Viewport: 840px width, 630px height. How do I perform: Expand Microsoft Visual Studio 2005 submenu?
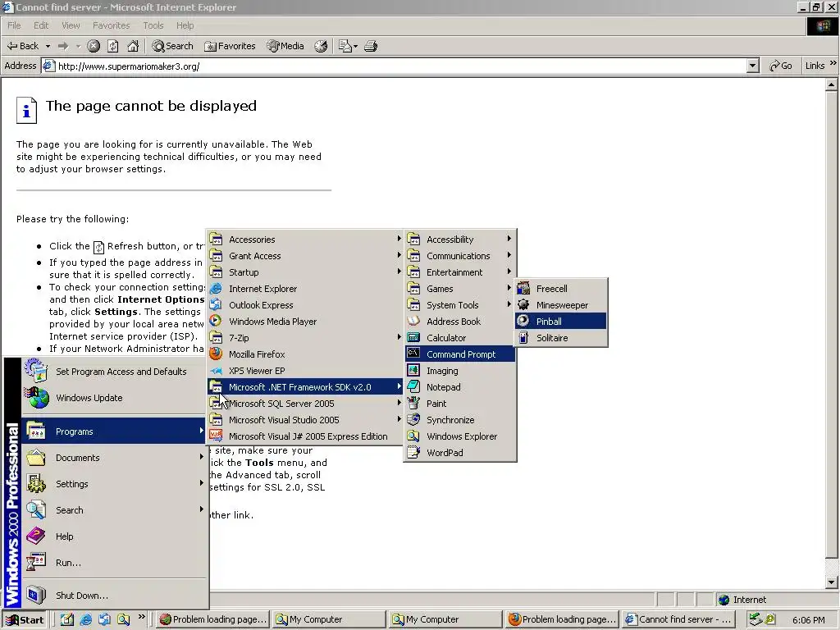coord(305,420)
